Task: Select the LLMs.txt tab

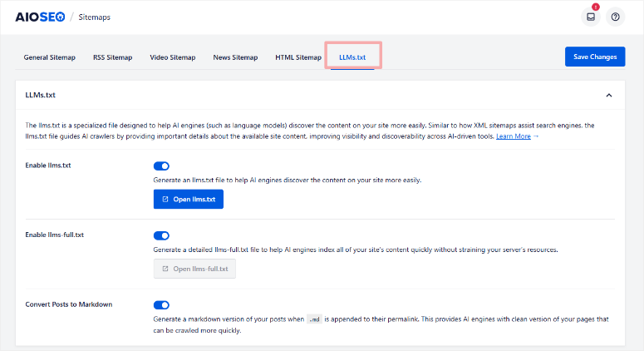Action: (x=352, y=57)
